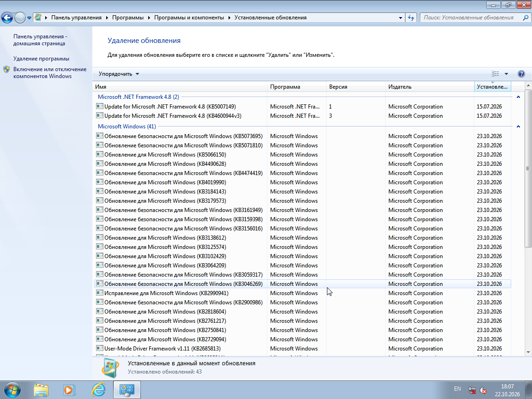Collapse the Microsoft .NET Framework 4.8 group
The width and height of the screenshot is (532, 399).
tap(518, 97)
